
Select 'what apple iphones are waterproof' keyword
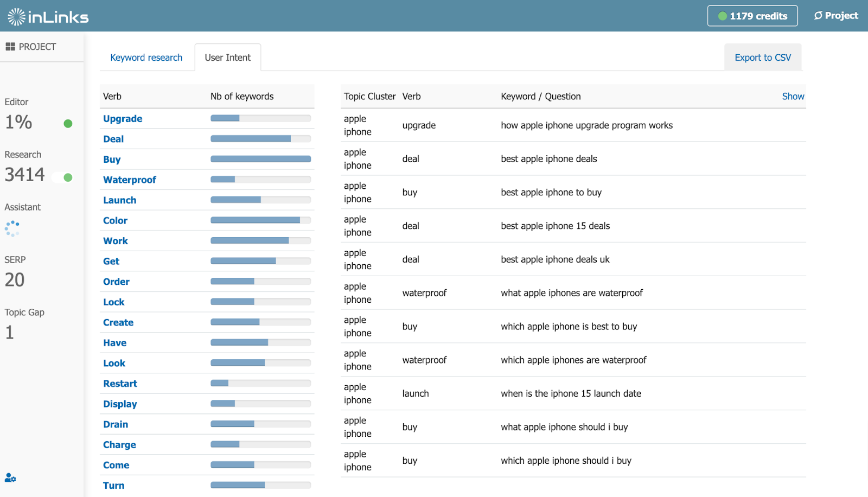pos(572,293)
